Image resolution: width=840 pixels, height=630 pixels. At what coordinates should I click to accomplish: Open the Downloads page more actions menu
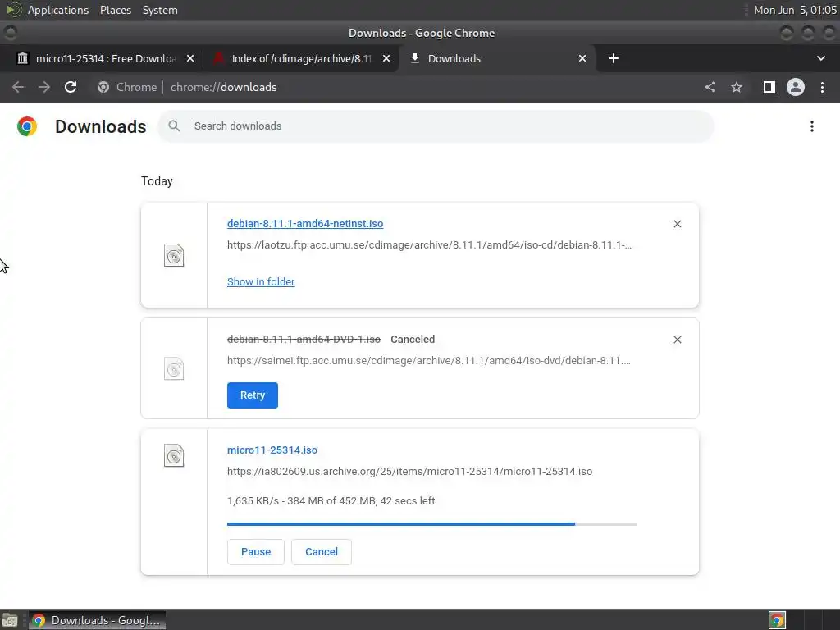tap(812, 126)
